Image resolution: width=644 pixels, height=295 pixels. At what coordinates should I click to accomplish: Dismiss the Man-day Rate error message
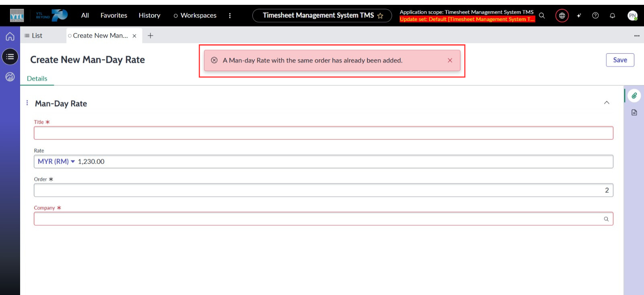coord(450,60)
